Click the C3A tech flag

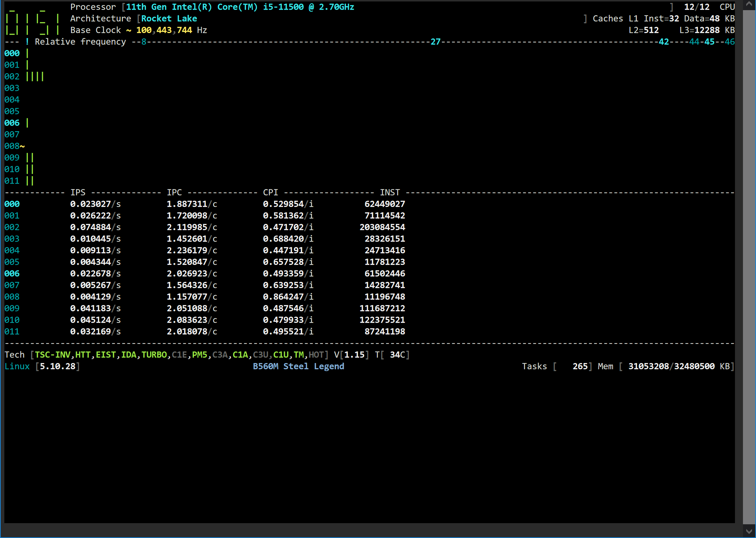click(x=220, y=355)
